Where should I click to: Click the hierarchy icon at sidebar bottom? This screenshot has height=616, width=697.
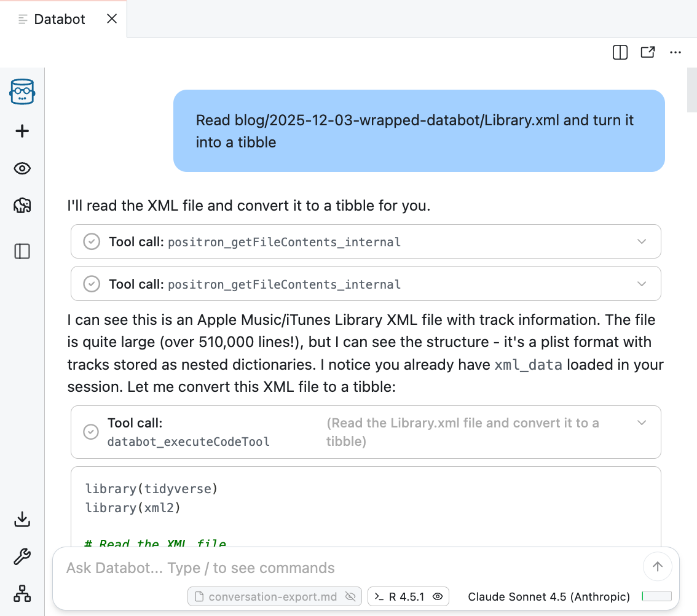coord(22,594)
